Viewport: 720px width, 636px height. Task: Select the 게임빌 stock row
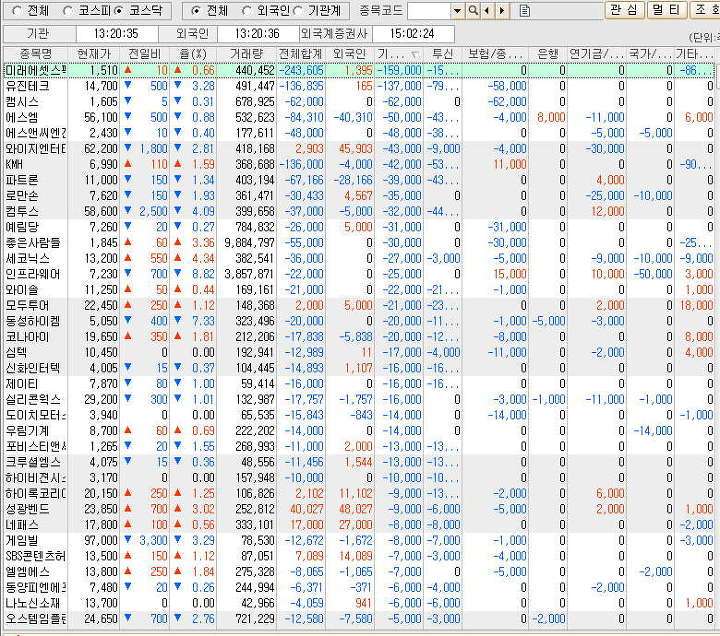(x=359, y=540)
